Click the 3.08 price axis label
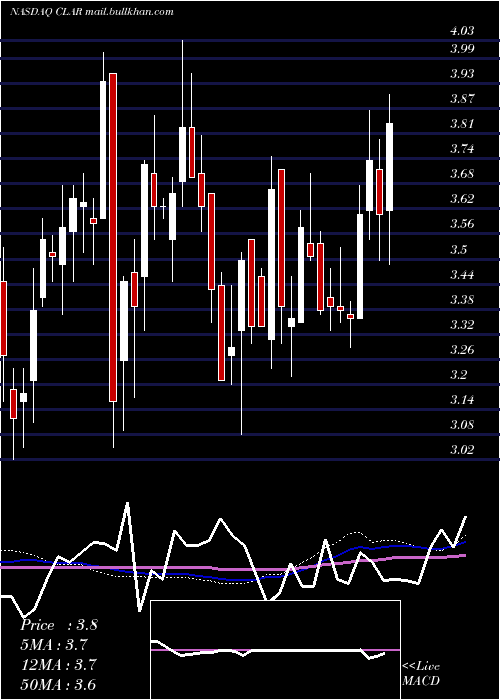This screenshot has width=500, height=700. point(462,424)
